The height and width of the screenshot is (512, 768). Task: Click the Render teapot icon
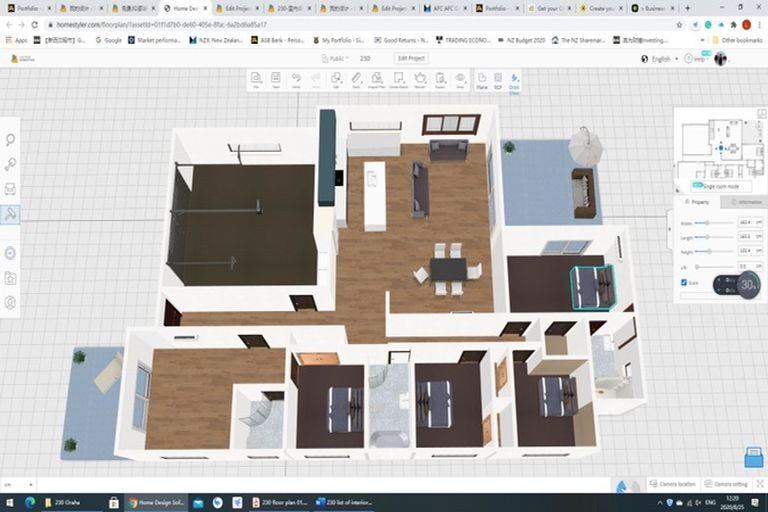click(418, 79)
